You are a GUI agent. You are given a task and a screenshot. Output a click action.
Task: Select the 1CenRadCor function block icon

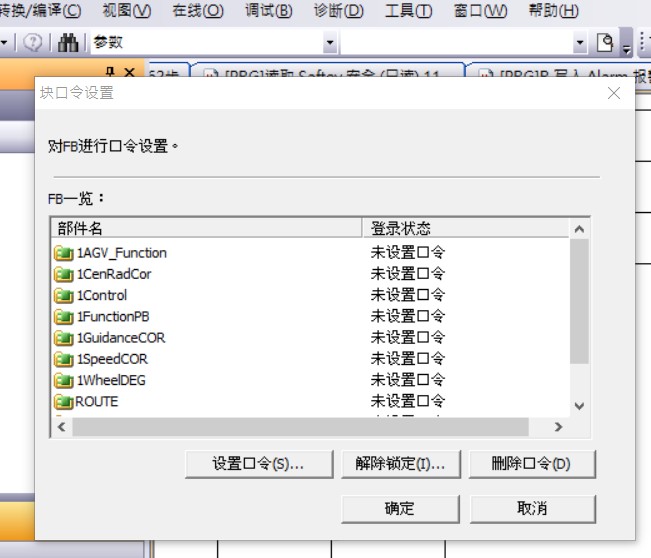(x=64, y=274)
